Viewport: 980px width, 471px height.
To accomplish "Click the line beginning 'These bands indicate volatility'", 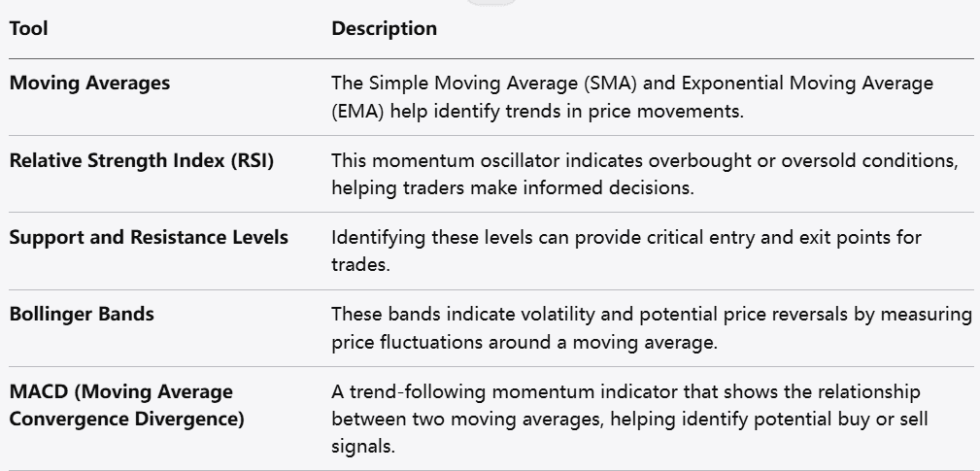I will 652,315.
